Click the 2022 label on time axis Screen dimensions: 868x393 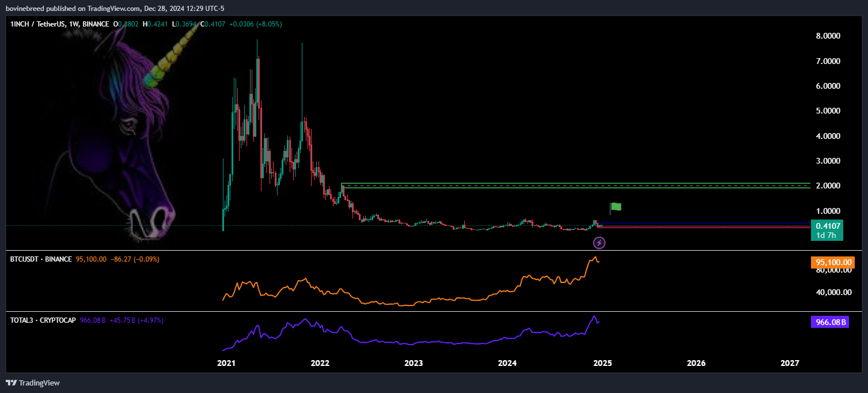click(x=320, y=363)
